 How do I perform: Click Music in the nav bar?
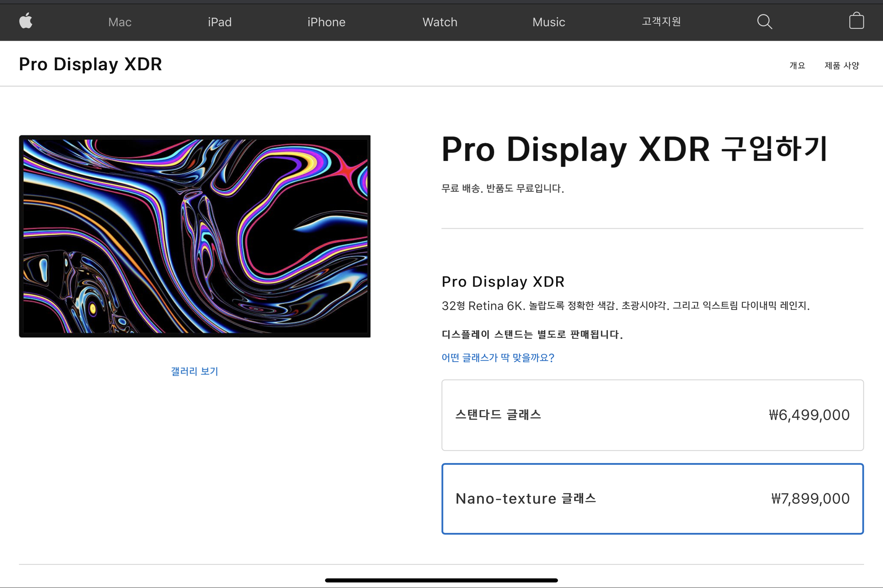pos(549,22)
